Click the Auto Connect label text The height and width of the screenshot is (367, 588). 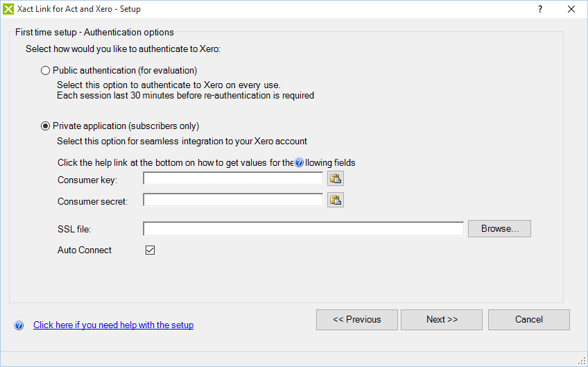85,250
